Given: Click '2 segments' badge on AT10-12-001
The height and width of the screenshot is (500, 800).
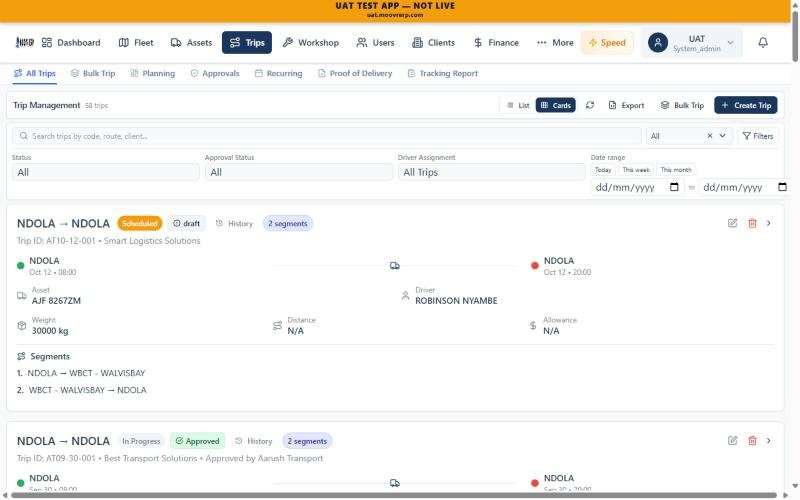Looking at the screenshot, I should coord(288,223).
